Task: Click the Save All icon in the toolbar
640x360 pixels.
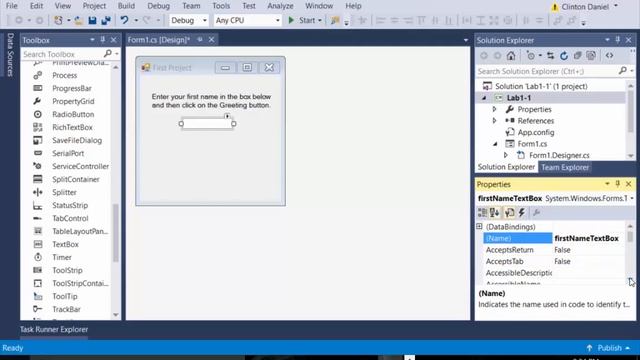Action: pyautogui.click(x=106, y=20)
